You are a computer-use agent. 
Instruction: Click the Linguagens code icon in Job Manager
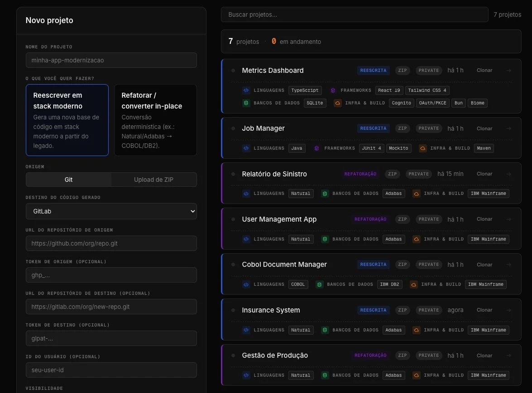coord(246,148)
